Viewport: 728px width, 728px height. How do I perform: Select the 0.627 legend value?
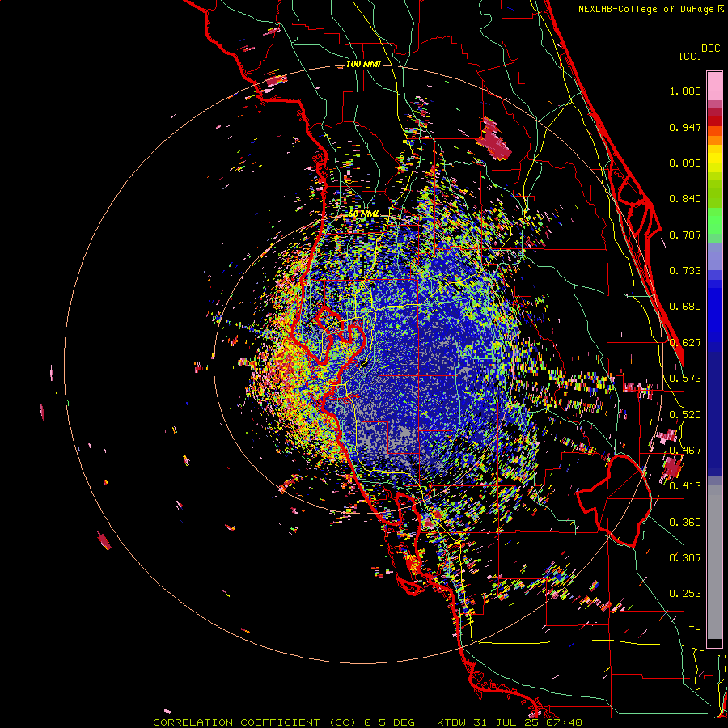685,343
